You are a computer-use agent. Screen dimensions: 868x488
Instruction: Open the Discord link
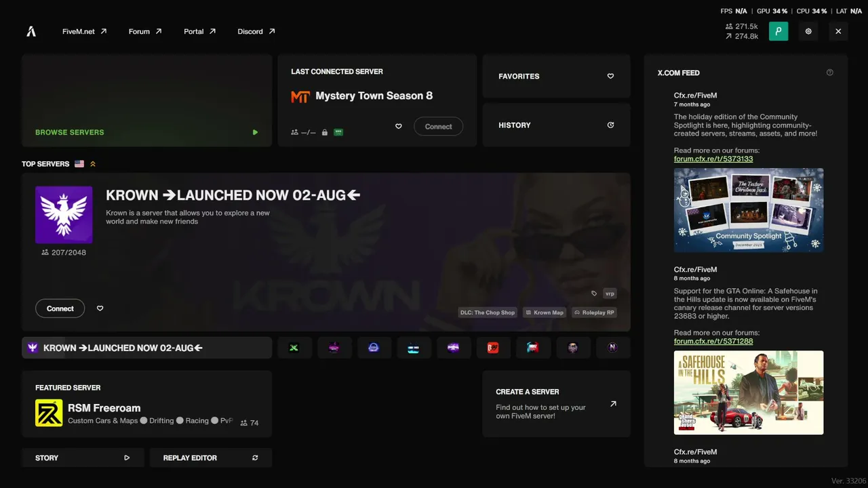(x=256, y=31)
